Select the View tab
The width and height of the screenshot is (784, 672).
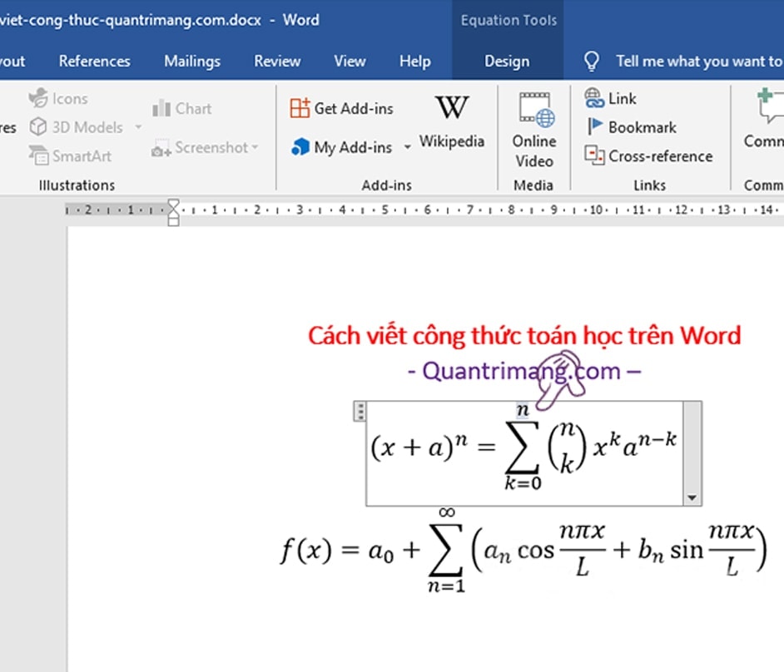coord(350,61)
